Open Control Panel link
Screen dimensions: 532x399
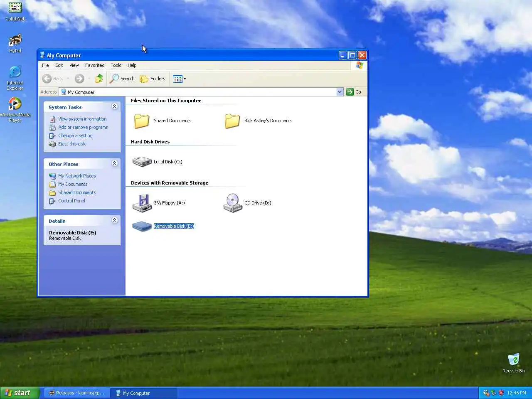[x=71, y=201]
